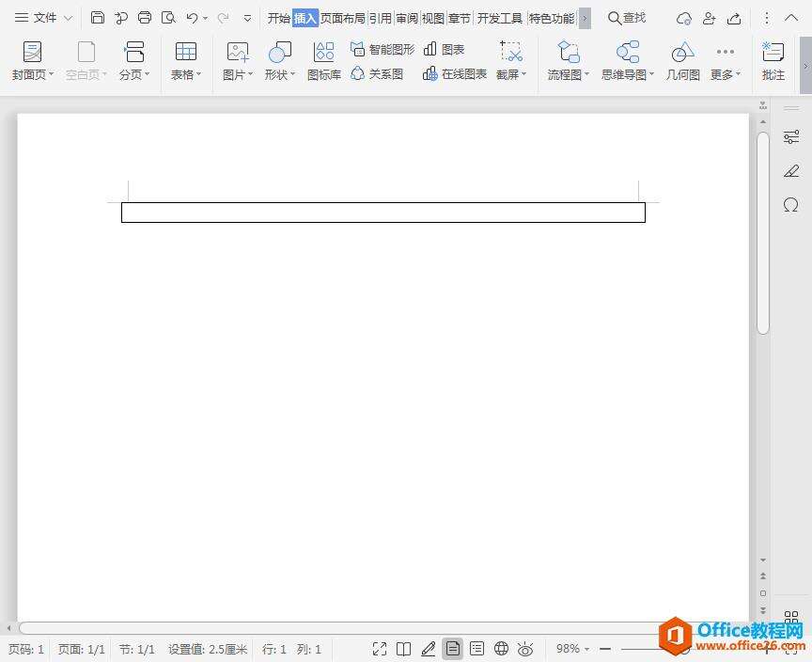The image size is (812, 662).
Task: Click the Save icon in quick access toolbar
Action: [x=98, y=18]
